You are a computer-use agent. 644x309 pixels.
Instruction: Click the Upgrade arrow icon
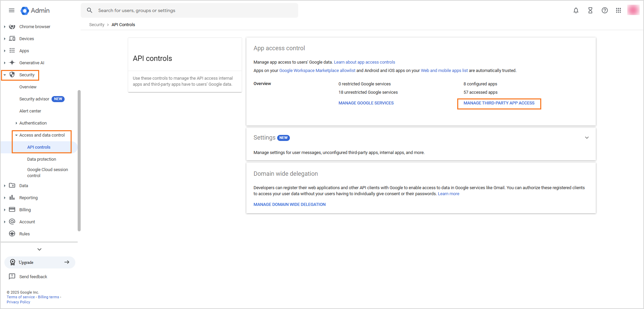[67, 262]
